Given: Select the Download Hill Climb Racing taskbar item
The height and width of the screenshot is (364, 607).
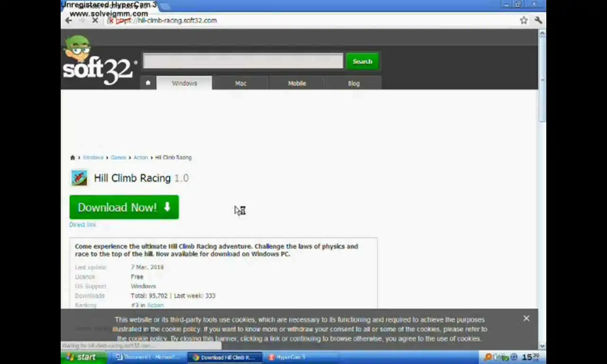Looking at the screenshot, I should 225,357.
